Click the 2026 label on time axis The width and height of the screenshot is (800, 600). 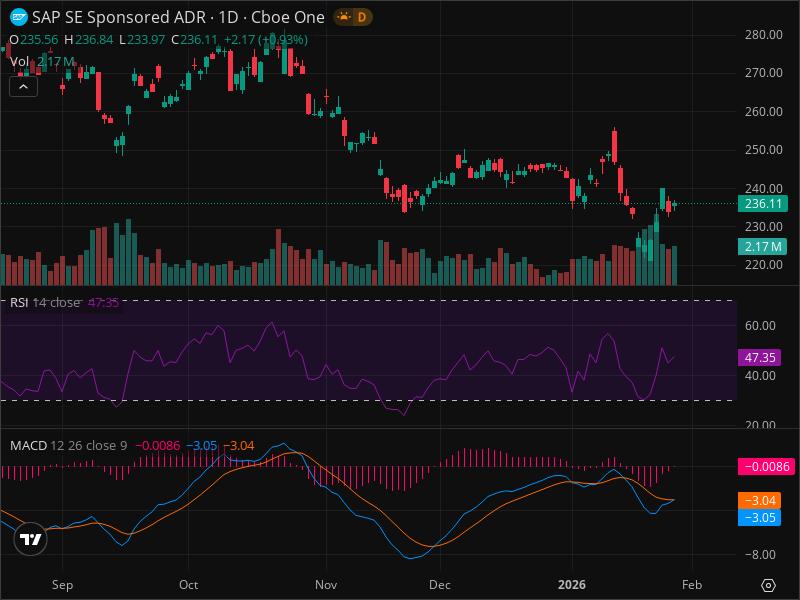click(x=572, y=585)
